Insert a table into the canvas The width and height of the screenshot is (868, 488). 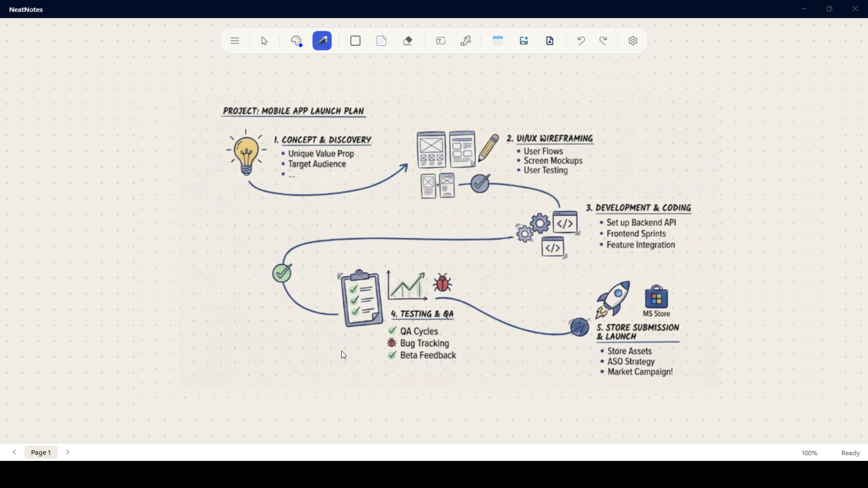pos(498,41)
